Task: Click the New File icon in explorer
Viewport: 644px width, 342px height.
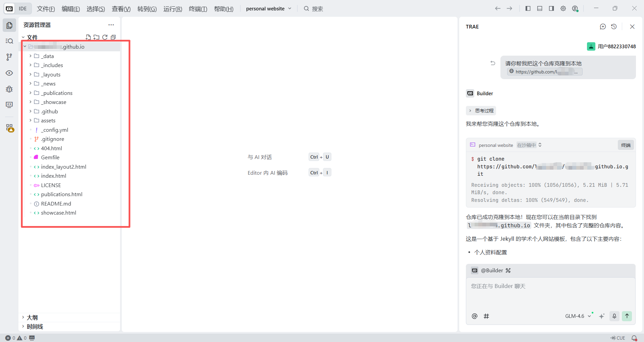Action: coord(88,37)
